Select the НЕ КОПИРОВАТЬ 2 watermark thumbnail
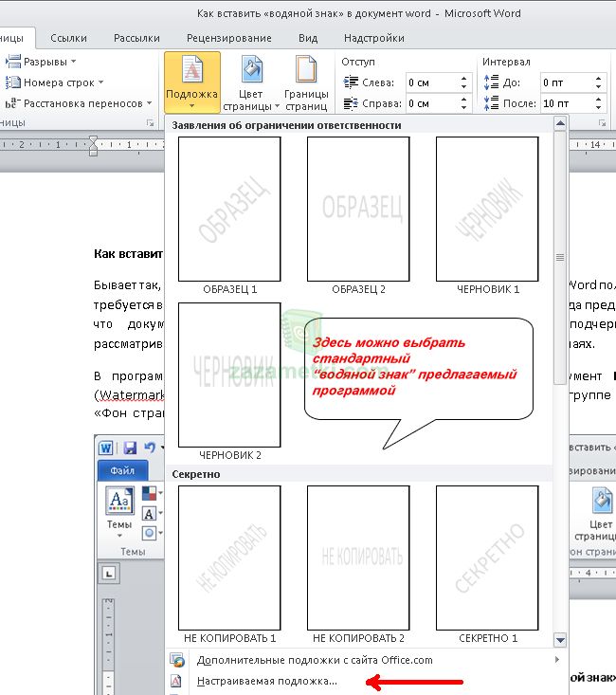The width and height of the screenshot is (616, 695). point(358,558)
